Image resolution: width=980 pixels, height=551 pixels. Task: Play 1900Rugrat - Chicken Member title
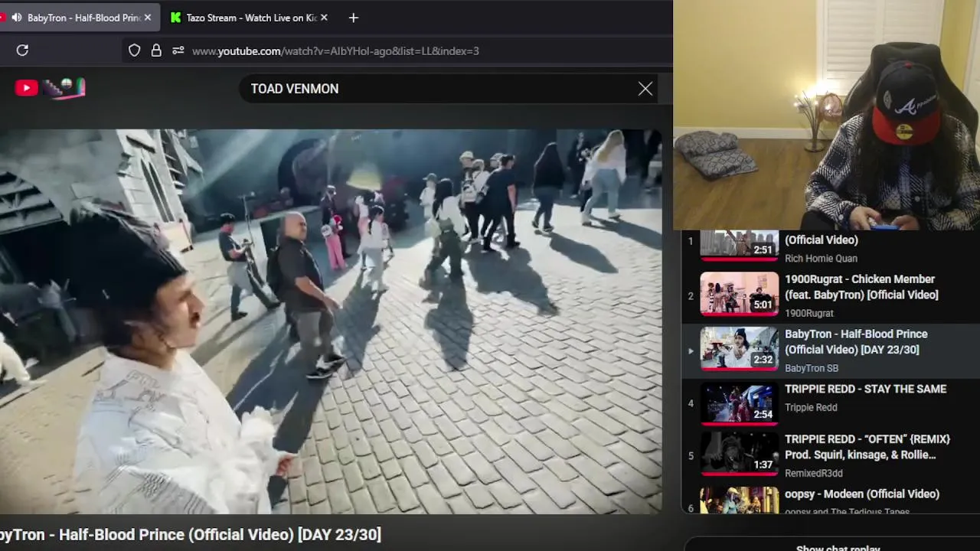(x=861, y=287)
